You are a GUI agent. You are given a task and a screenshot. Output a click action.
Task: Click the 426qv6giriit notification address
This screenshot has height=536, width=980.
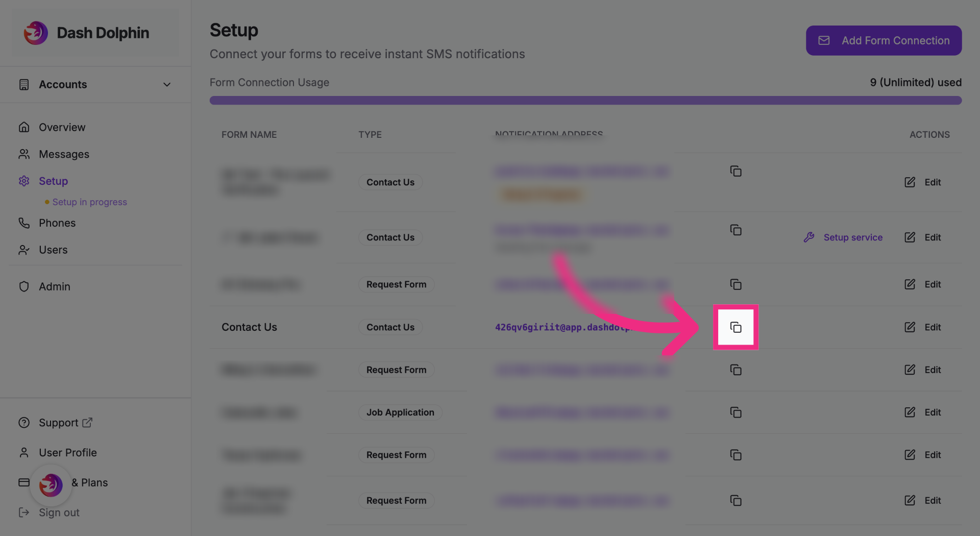tap(564, 327)
